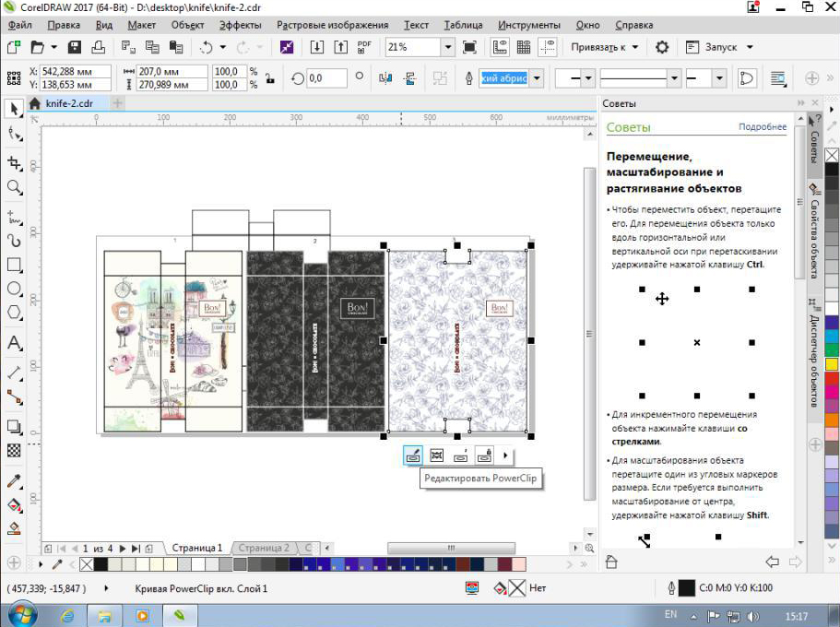Toggle proof colors in the status bar
The image size is (840, 627).
(472, 588)
